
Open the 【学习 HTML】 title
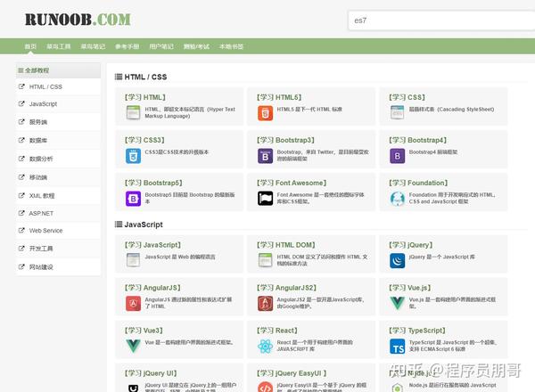pos(145,97)
